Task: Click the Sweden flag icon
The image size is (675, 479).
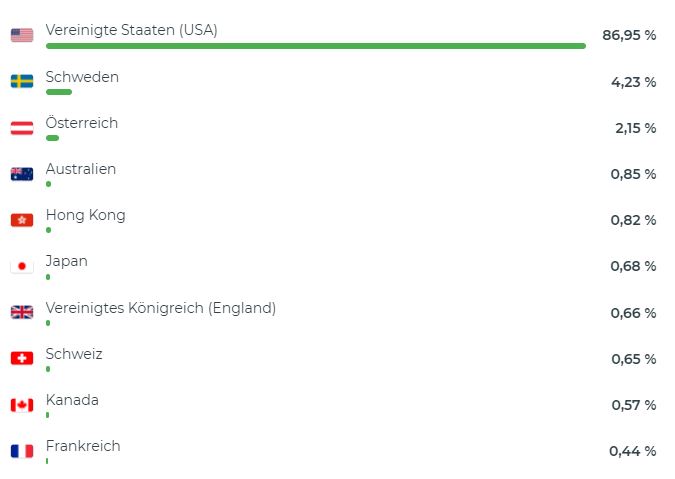Action: (22, 81)
